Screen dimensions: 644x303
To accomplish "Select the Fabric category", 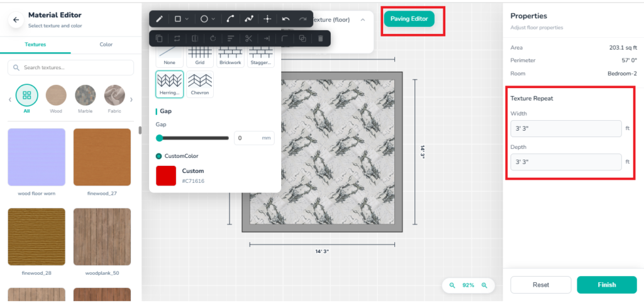I will [x=114, y=99].
